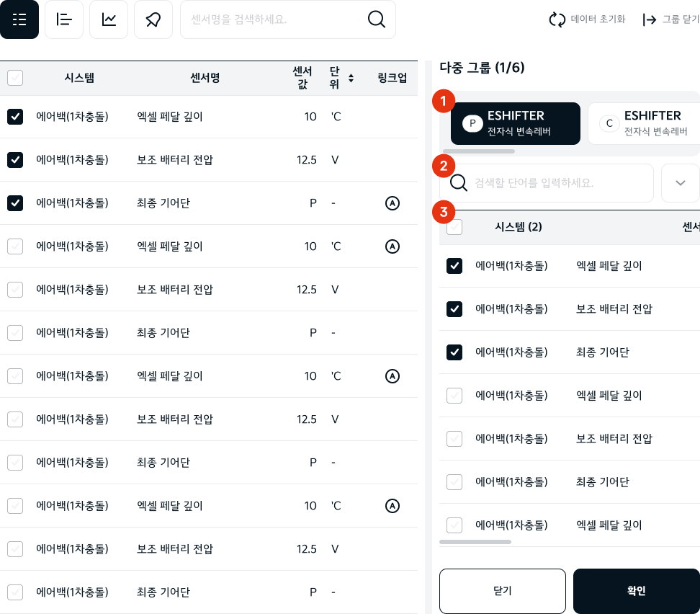Uncheck group panel's checked 최종 기어단 row
This screenshot has width=700, height=614.
point(454,352)
